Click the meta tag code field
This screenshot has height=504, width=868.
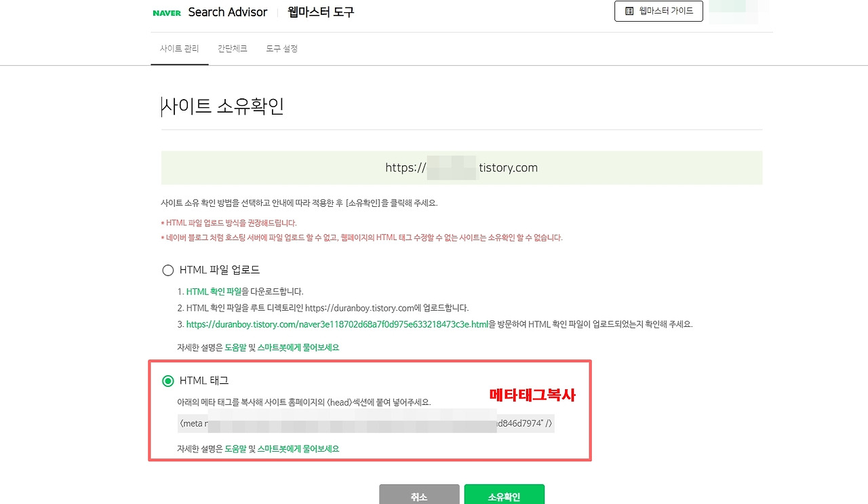366,423
